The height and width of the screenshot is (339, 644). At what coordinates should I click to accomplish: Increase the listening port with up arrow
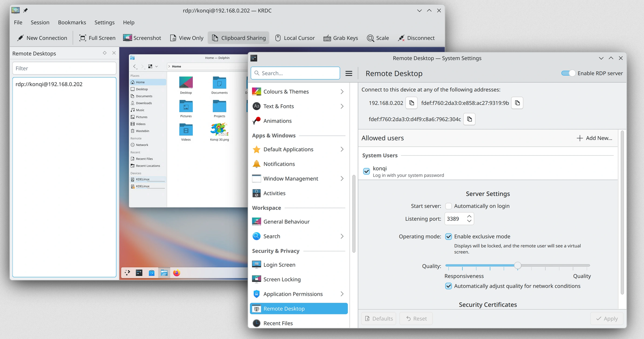coord(469,216)
